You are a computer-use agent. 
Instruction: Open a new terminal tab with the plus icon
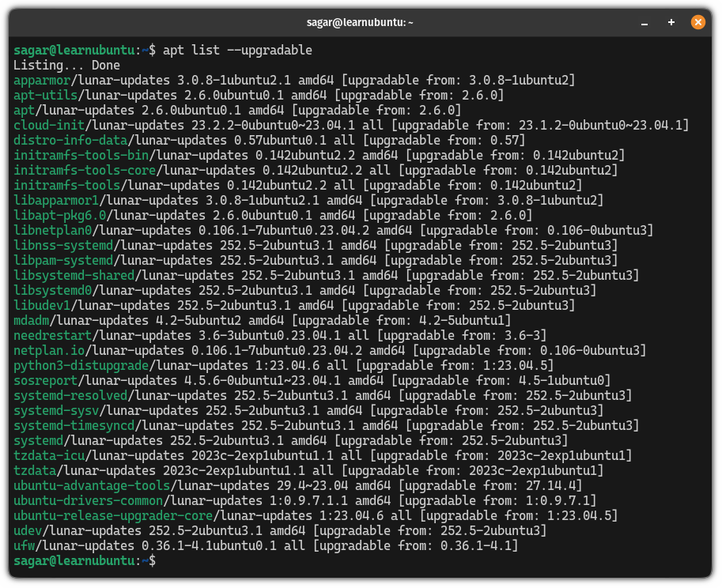pyautogui.click(x=670, y=22)
